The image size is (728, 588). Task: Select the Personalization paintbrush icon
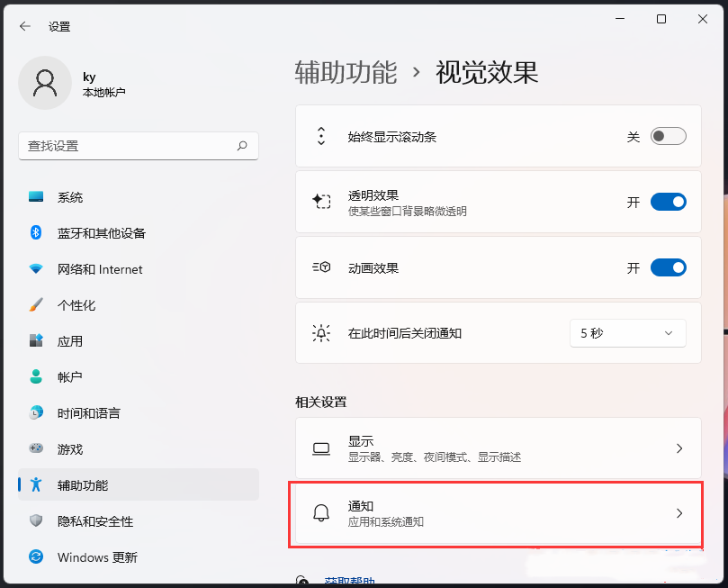pos(36,305)
